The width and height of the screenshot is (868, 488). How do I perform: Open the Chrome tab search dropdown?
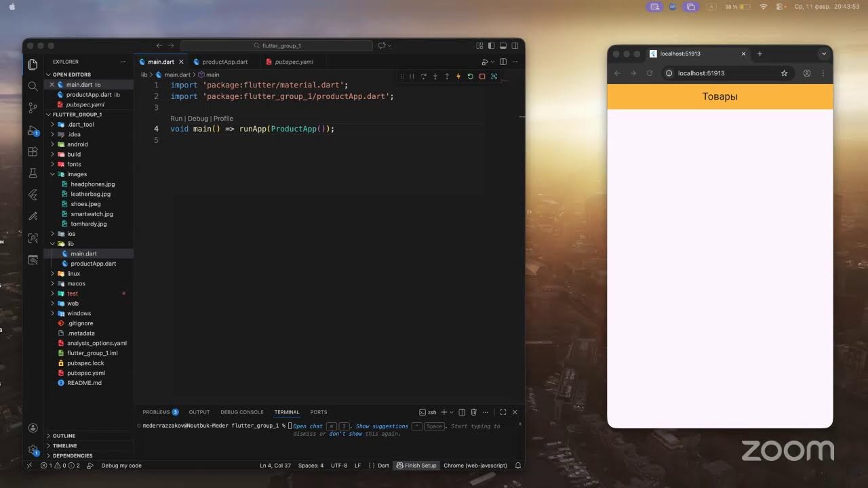(824, 54)
